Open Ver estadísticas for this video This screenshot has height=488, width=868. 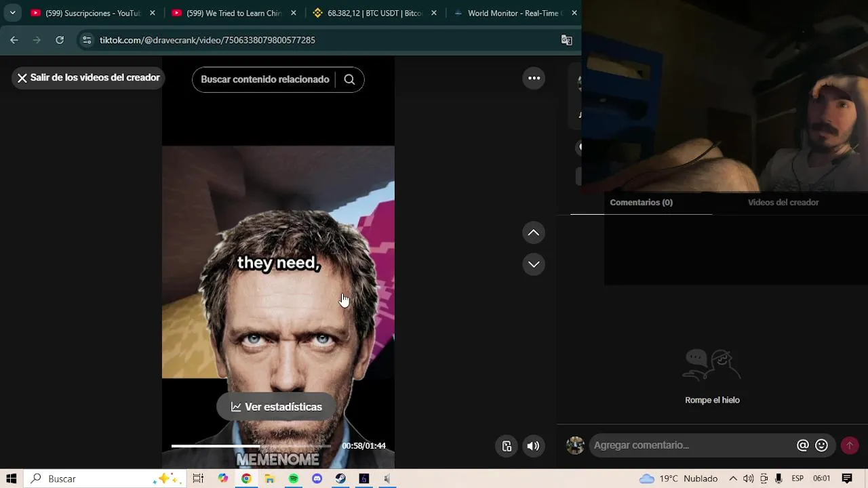point(276,407)
